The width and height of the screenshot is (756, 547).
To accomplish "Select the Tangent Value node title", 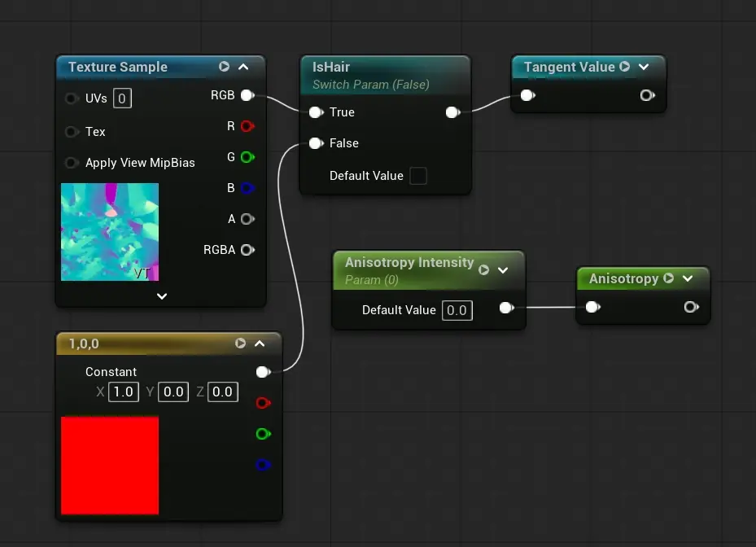I will pyautogui.click(x=570, y=67).
